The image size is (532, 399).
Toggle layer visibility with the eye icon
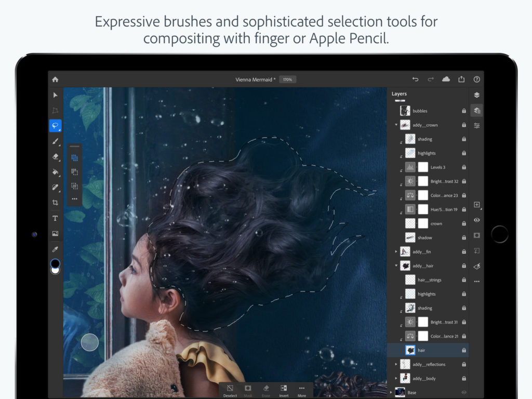[477, 220]
